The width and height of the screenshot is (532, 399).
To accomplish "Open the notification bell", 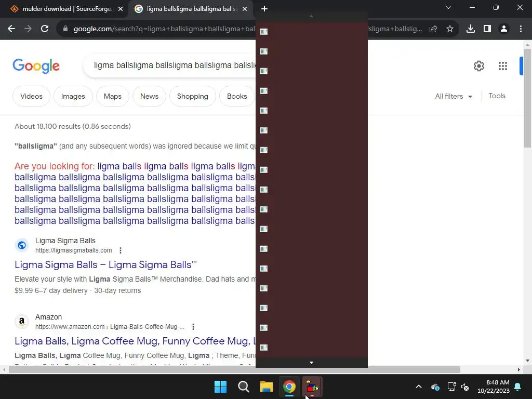I will coord(518,387).
